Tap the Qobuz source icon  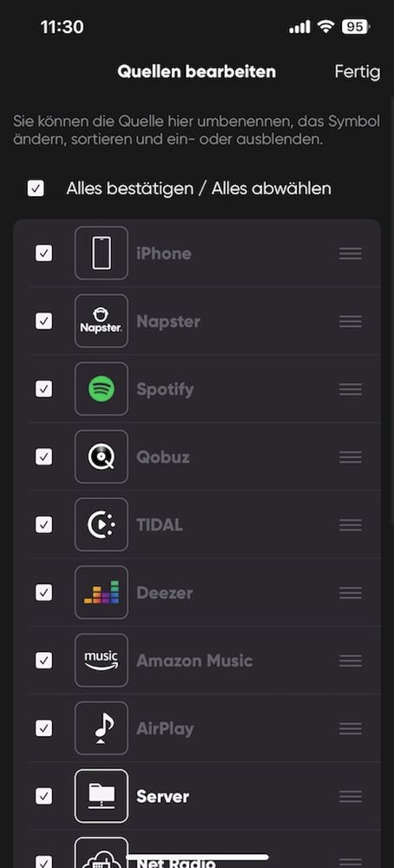tap(102, 457)
